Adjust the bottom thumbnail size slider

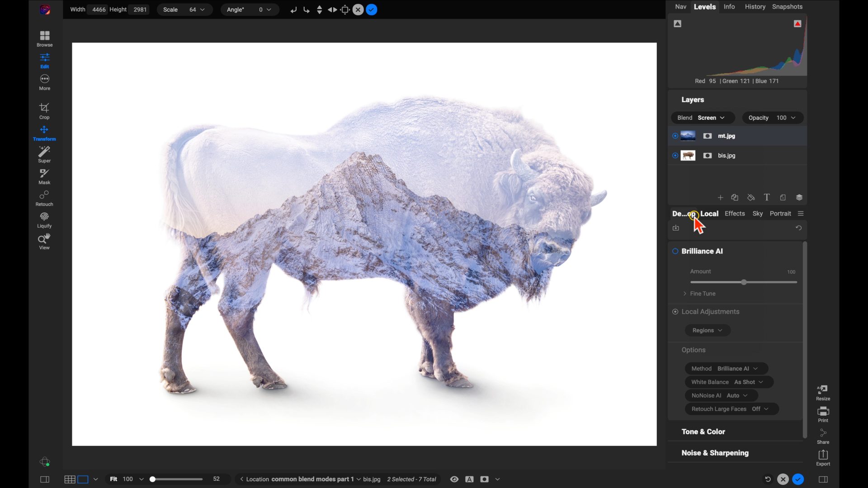click(x=176, y=479)
